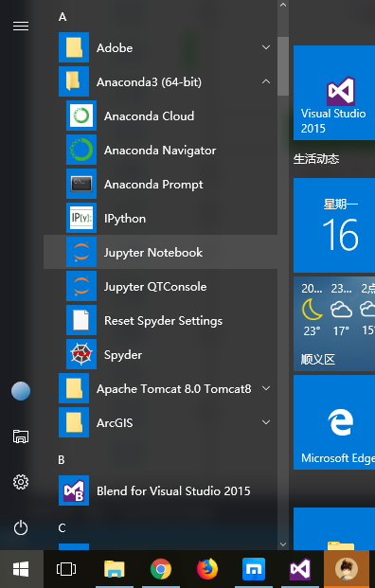The width and height of the screenshot is (375, 588).
Task: Select Blend for Visual Studio 2015 label
Action: coord(173,490)
